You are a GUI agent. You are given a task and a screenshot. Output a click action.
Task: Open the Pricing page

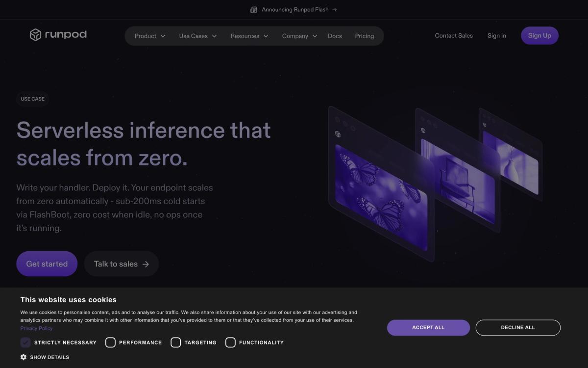click(x=365, y=36)
